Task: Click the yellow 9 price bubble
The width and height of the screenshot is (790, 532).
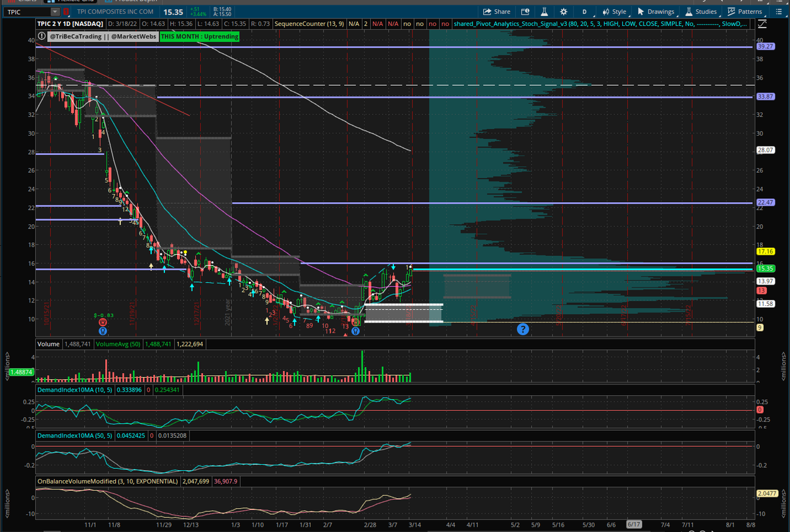Action: point(760,328)
